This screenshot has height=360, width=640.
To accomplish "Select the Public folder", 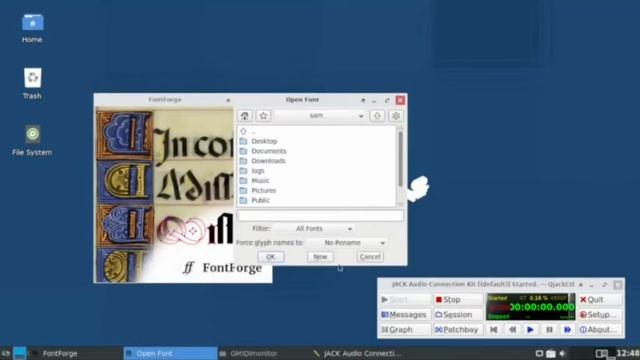I will click(316, 200).
